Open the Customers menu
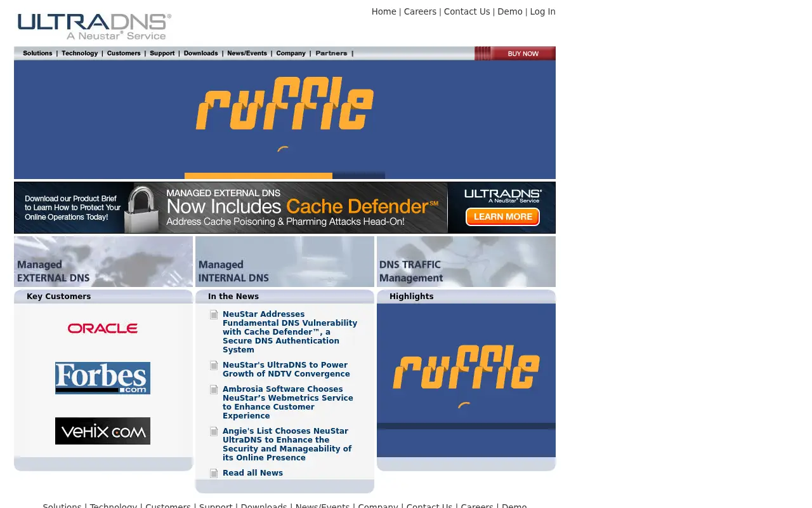 [124, 53]
